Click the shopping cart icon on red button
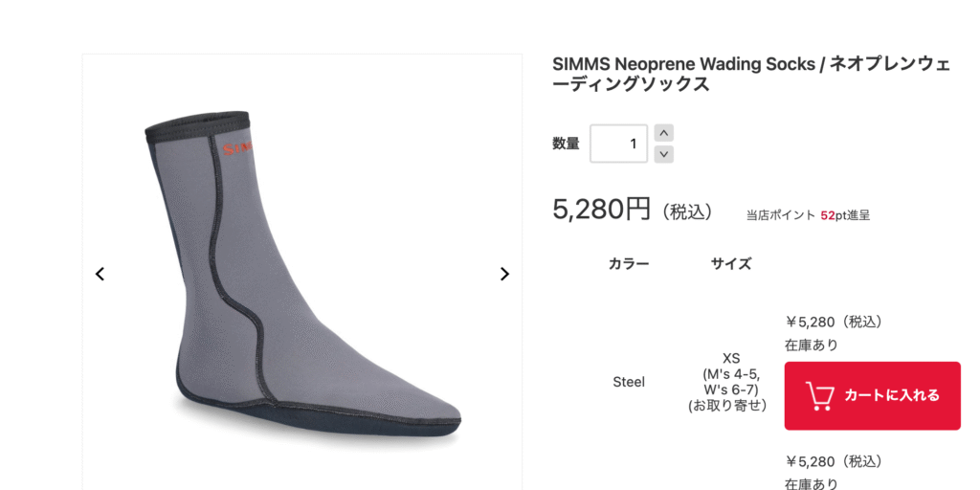This screenshot has width=980, height=490. [x=819, y=395]
